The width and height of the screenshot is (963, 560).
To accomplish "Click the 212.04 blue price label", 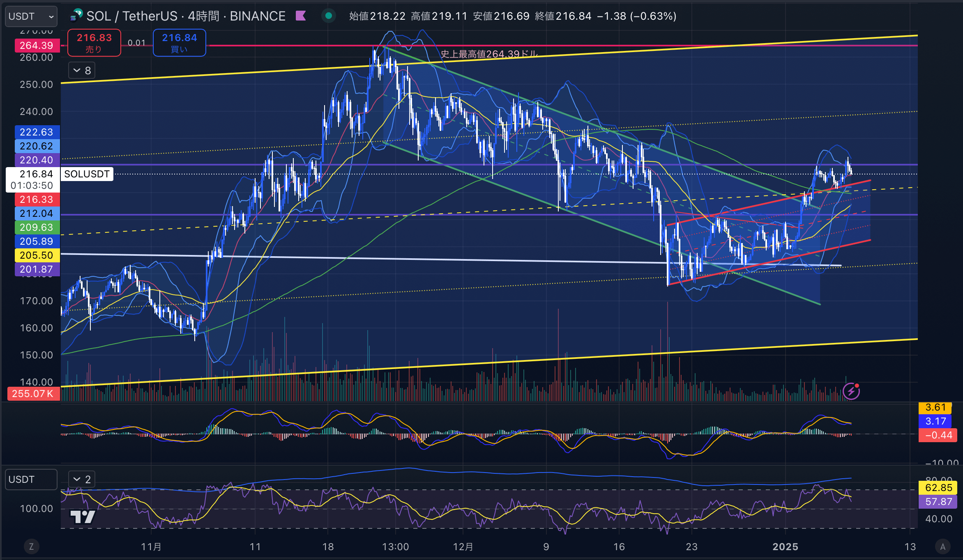I will point(37,213).
